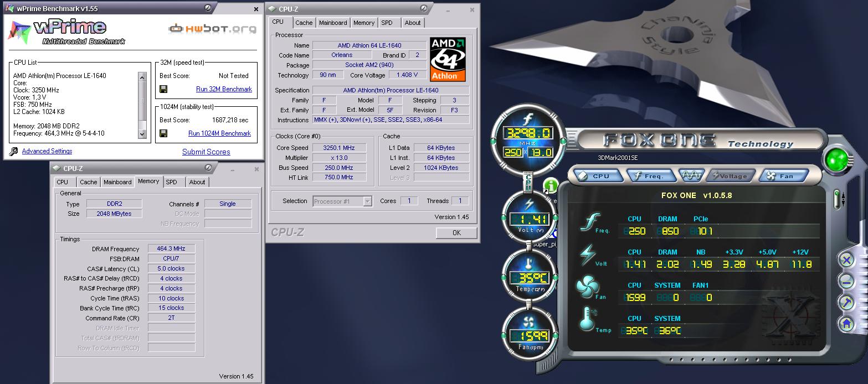Close the wPrime Benchmark window
The image size is (868, 384).
[256, 9]
